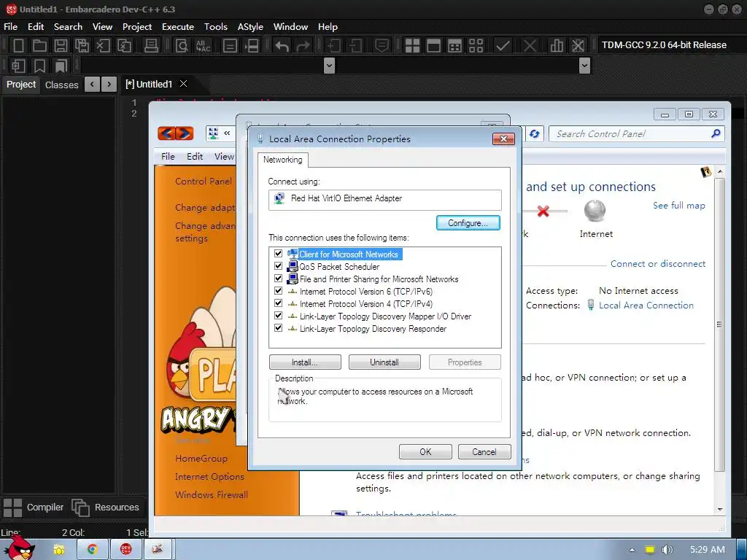Open the AStyle menu
The image size is (747, 560).
pos(250,27)
